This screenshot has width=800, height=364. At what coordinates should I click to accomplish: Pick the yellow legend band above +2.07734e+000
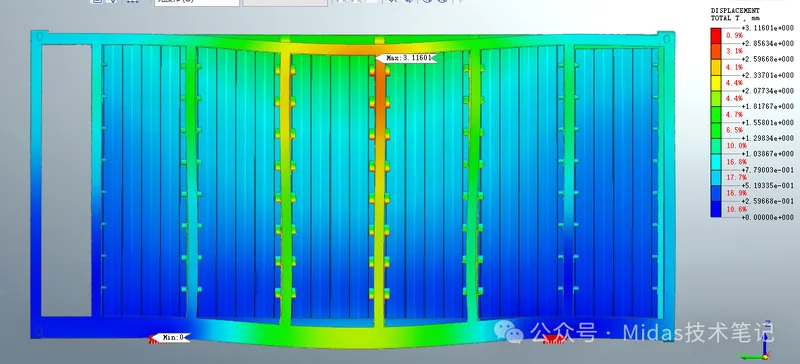pyautogui.click(x=716, y=83)
